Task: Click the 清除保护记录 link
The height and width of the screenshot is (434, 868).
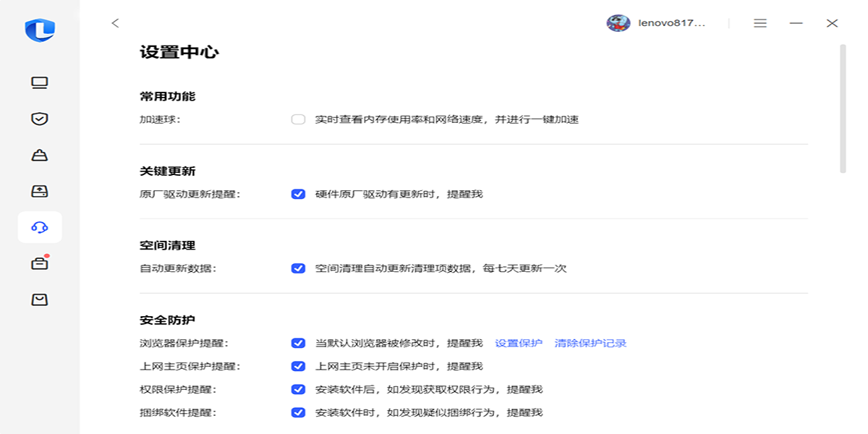Action: pos(590,343)
